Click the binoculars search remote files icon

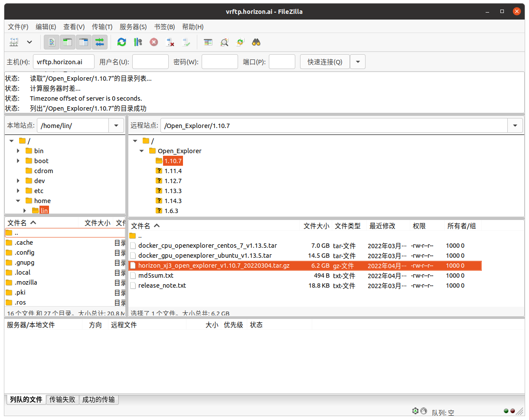point(256,42)
